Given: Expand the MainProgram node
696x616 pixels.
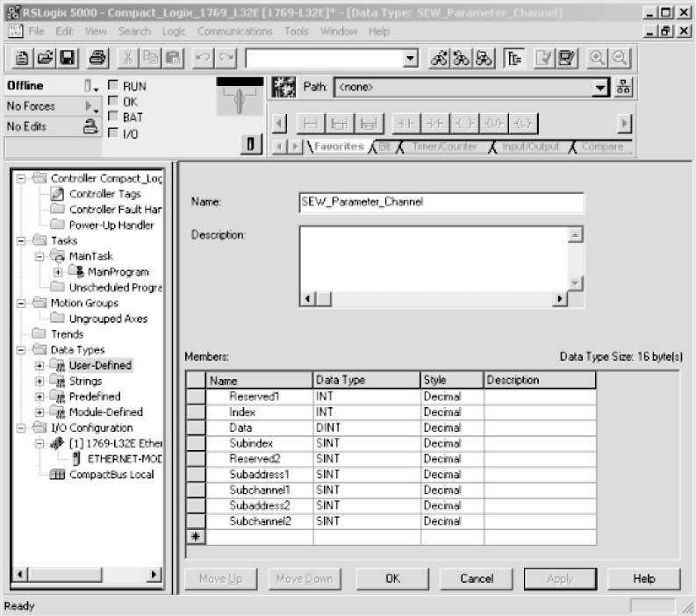Looking at the screenshot, I should tap(58, 272).
